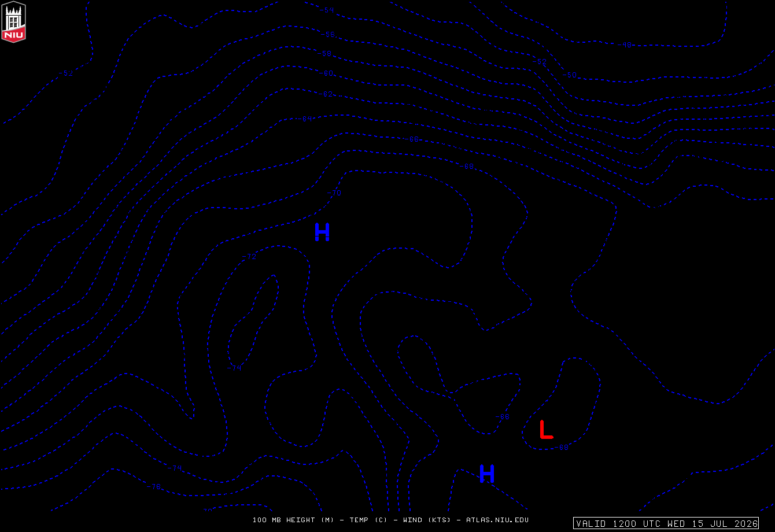This screenshot has height=532, width=775.
Task: Click the -58 contour label
Action: coord(325,53)
